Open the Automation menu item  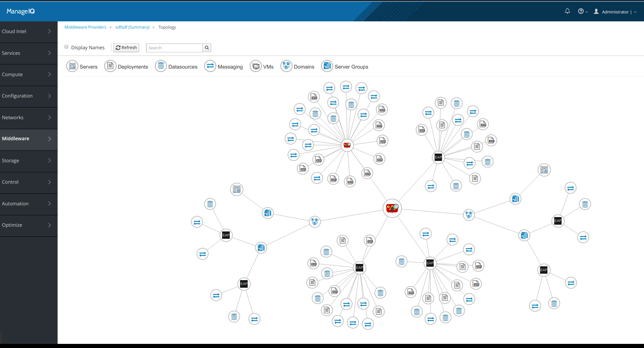pos(29,204)
